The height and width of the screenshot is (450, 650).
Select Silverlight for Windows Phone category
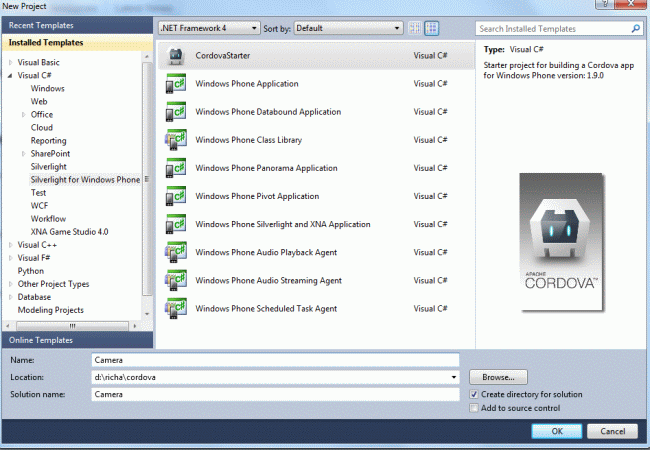tap(85, 180)
